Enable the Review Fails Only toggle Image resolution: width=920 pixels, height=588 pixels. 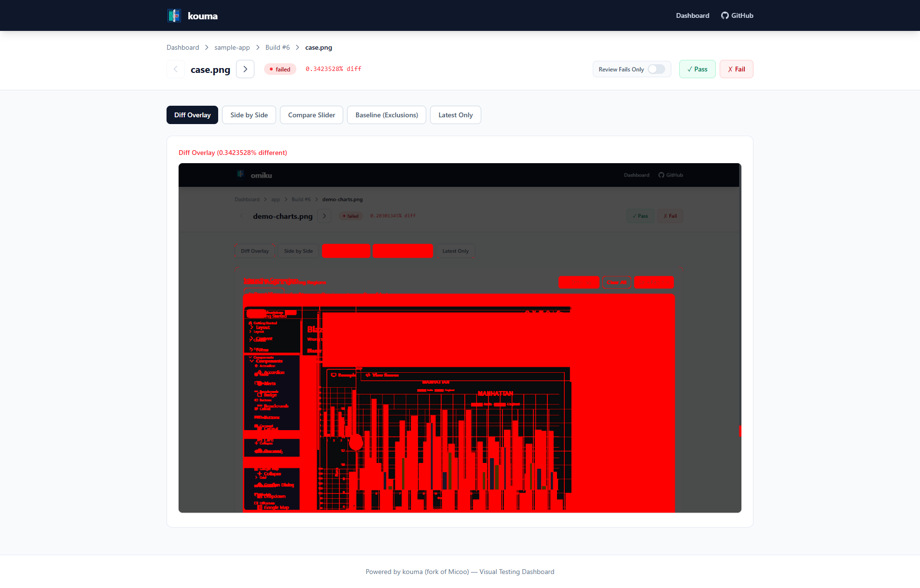tap(656, 69)
